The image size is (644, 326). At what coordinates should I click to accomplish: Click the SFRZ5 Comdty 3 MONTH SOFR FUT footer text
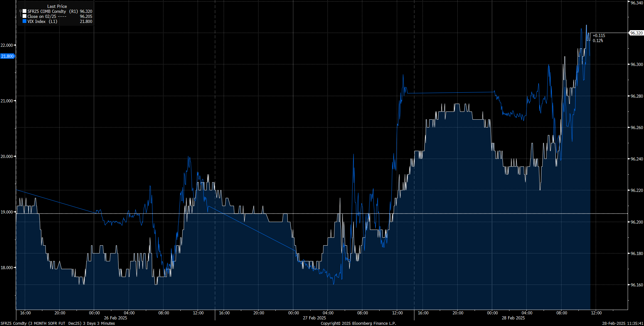[58, 323]
